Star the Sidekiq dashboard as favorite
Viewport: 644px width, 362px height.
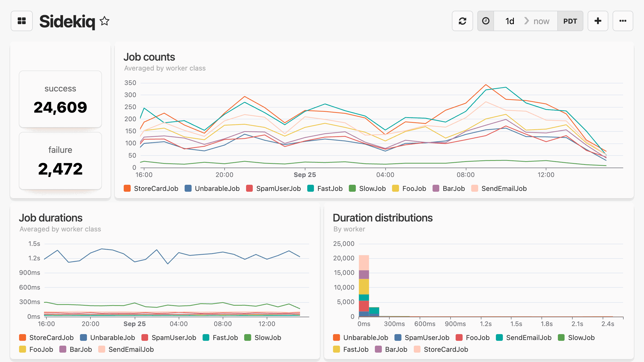(x=104, y=21)
